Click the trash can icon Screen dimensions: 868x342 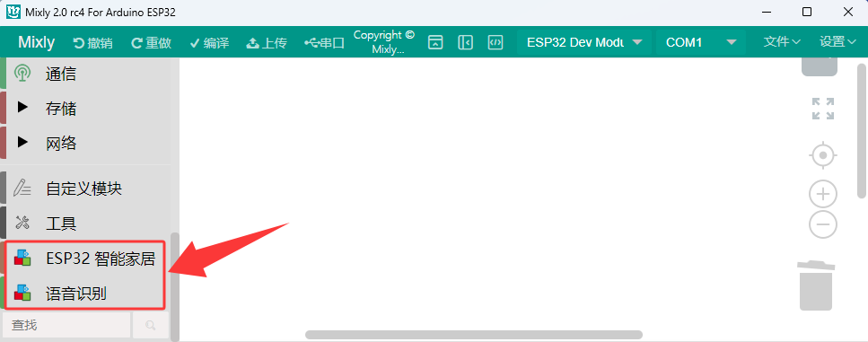pyautogui.click(x=815, y=285)
